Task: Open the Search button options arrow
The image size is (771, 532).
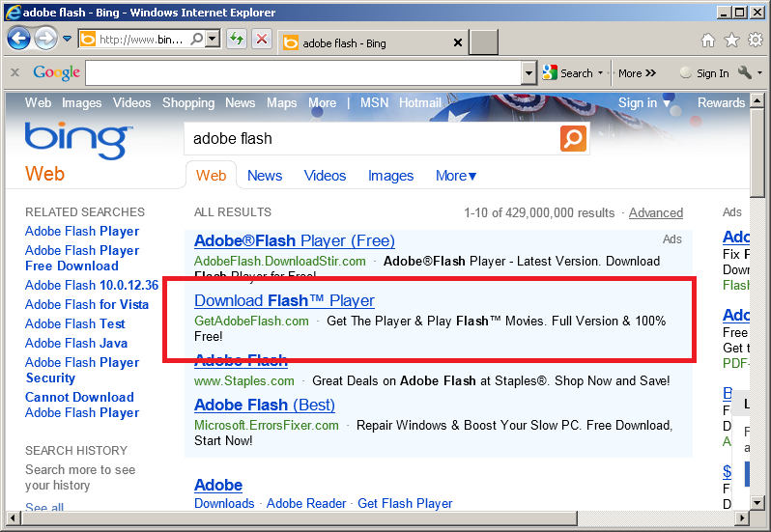Action: point(600,73)
